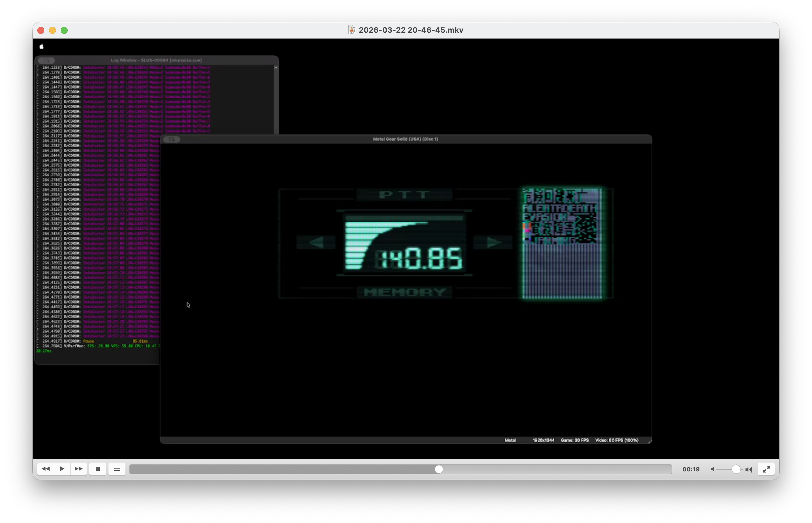Click the playback position knob

pos(439,469)
